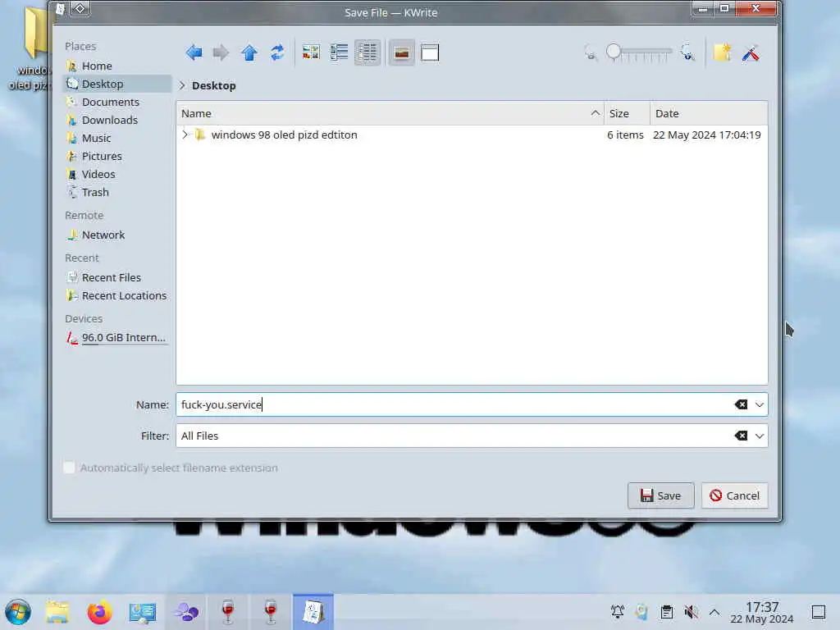Expand hidden system tray icons

(714, 611)
